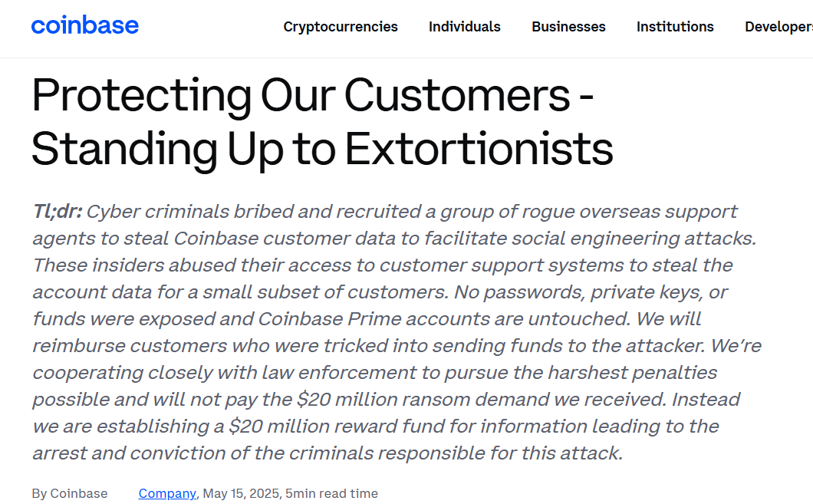Click the Coinbase logo
Screen dimensions: 813x504
coord(85,25)
